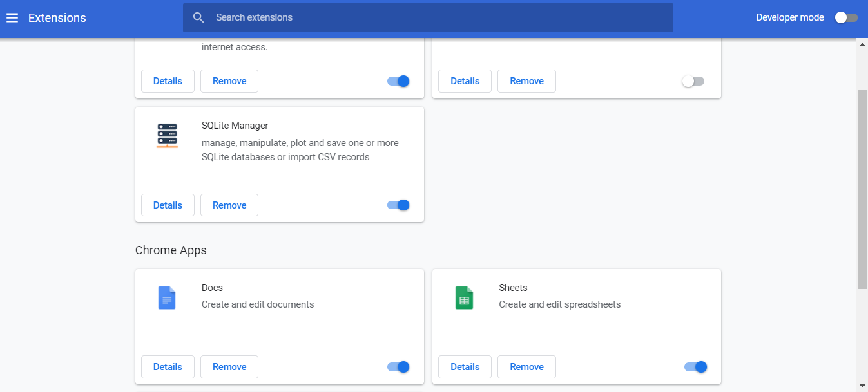The width and height of the screenshot is (868, 392).
Task: Disable the SQLite Manager extension
Action: tap(398, 205)
